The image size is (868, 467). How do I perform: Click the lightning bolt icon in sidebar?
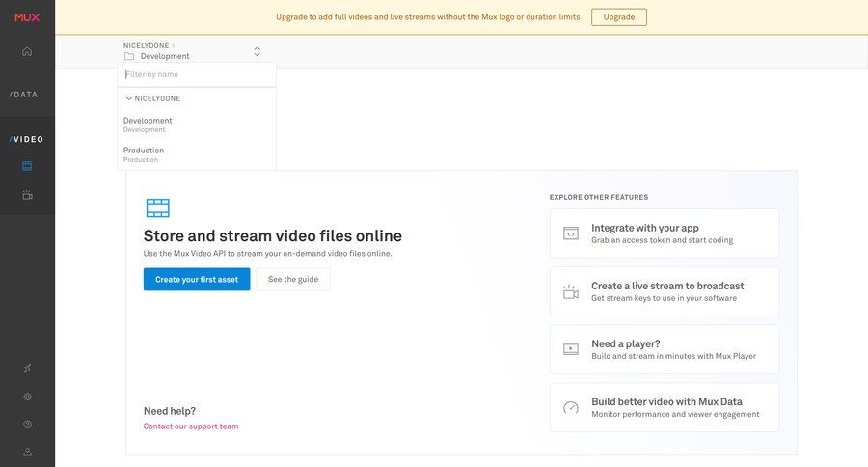coord(27,368)
